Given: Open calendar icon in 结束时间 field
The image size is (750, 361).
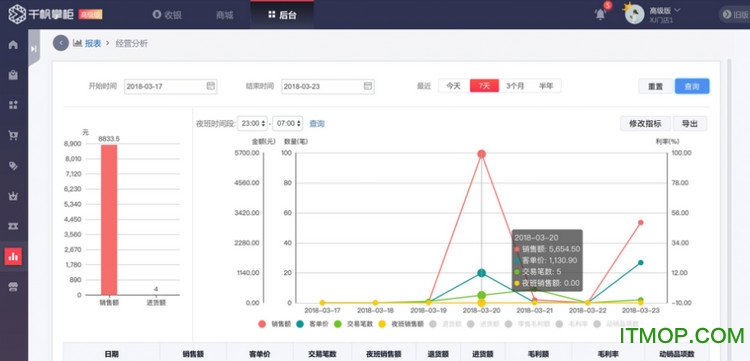Looking at the screenshot, I should click(x=367, y=86).
